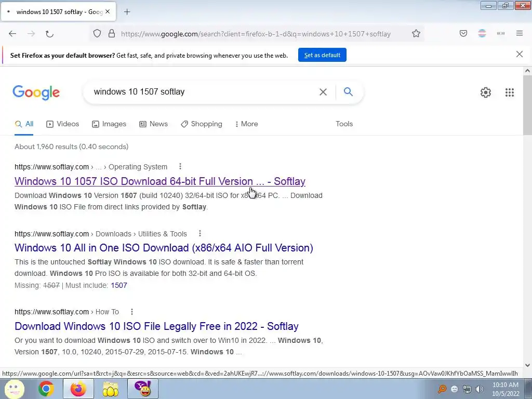Click the Must include 1507 link
This screenshot has height=399, width=532.
coord(119,285)
